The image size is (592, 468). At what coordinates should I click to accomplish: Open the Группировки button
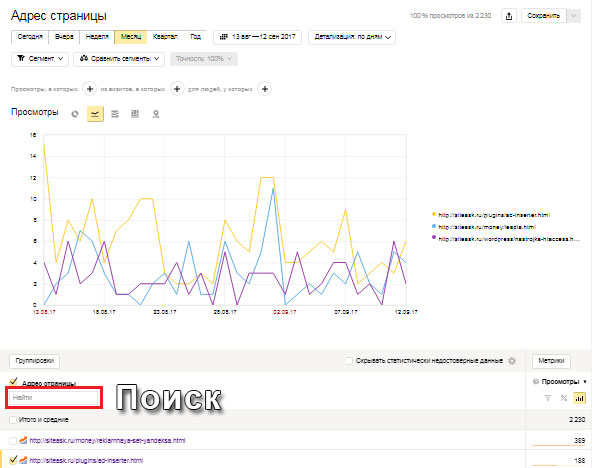tap(34, 361)
